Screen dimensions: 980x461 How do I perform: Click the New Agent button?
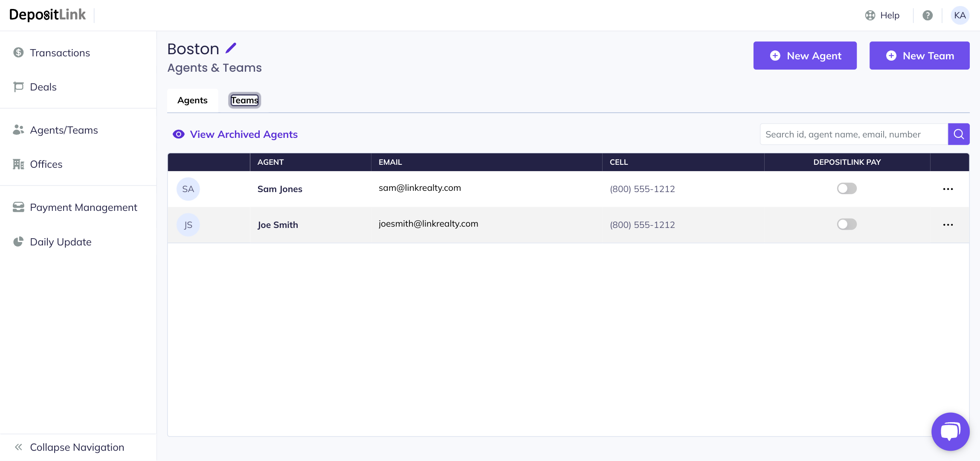coord(805,55)
